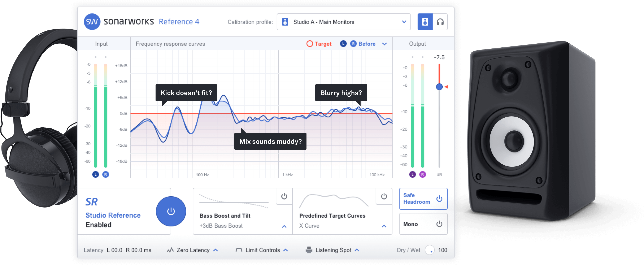
Task: Expand the X Curve selection chevron
Action: tap(384, 226)
